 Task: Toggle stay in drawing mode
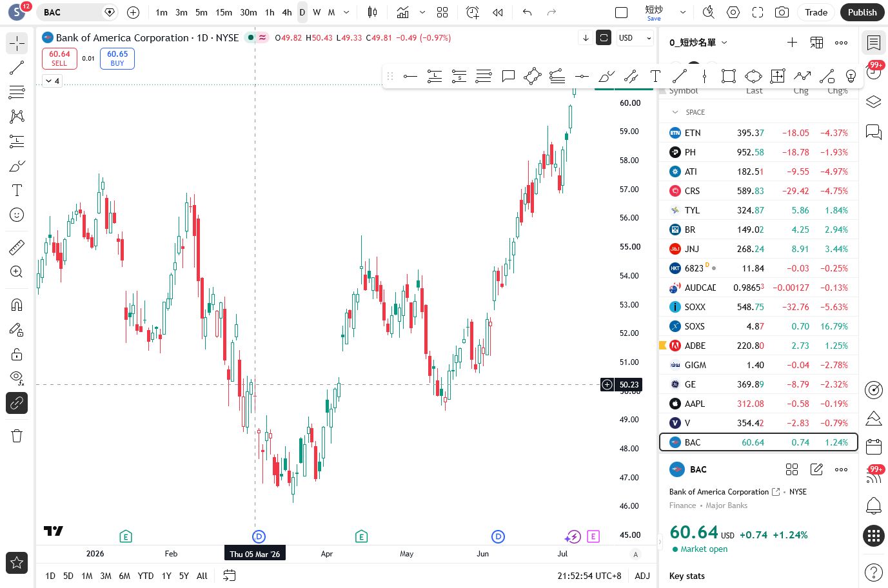17,329
